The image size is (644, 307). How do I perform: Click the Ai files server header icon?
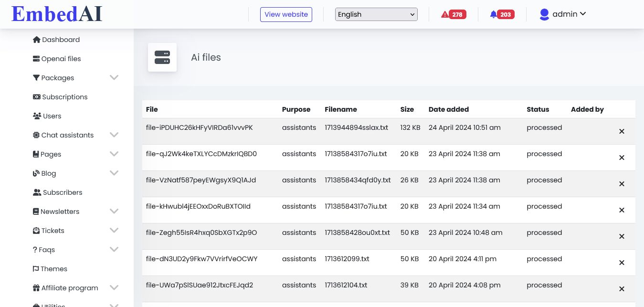point(162,57)
